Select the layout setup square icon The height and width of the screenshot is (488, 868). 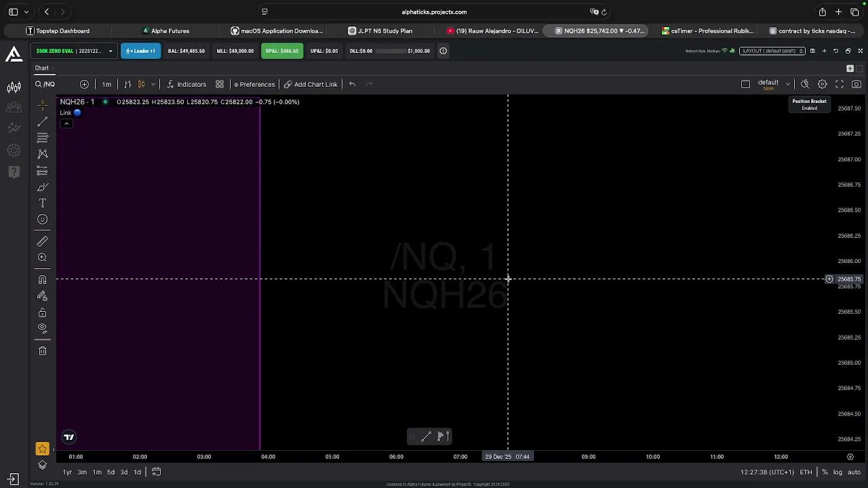tap(745, 84)
